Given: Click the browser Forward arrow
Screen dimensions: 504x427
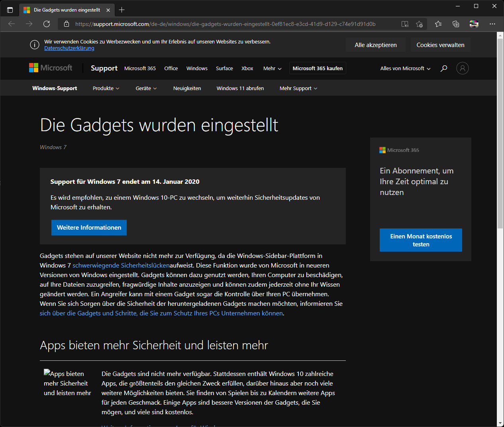Looking at the screenshot, I should pyautogui.click(x=29, y=24).
